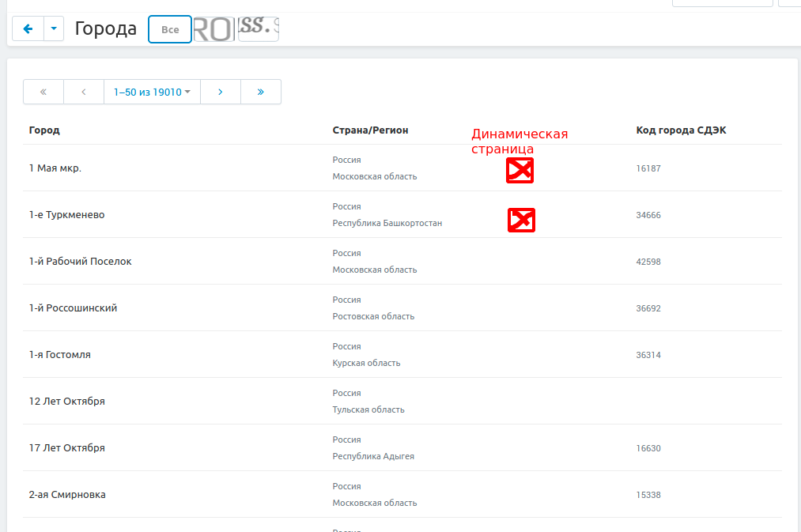
Task: Click 'Город' column header
Action: click(x=44, y=130)
